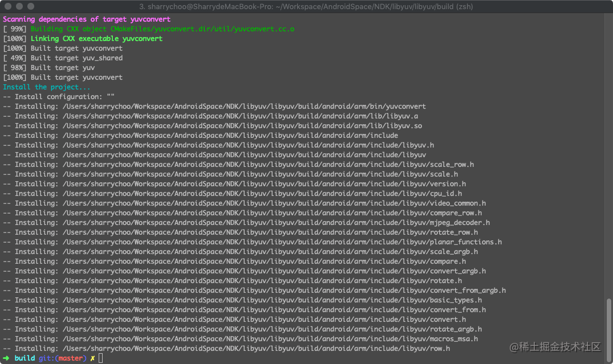
Task: Click the "build" directory name in prompt
Action: point(25,358)
